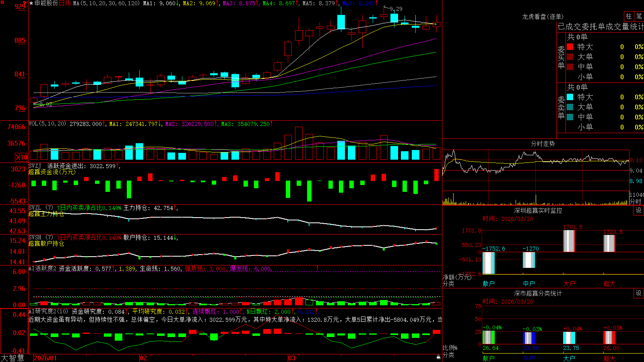Click the -1752.6 散户 bar in 深圳超赢实时监控
Viewport: 644px width, 362px height.
point(489,263)
